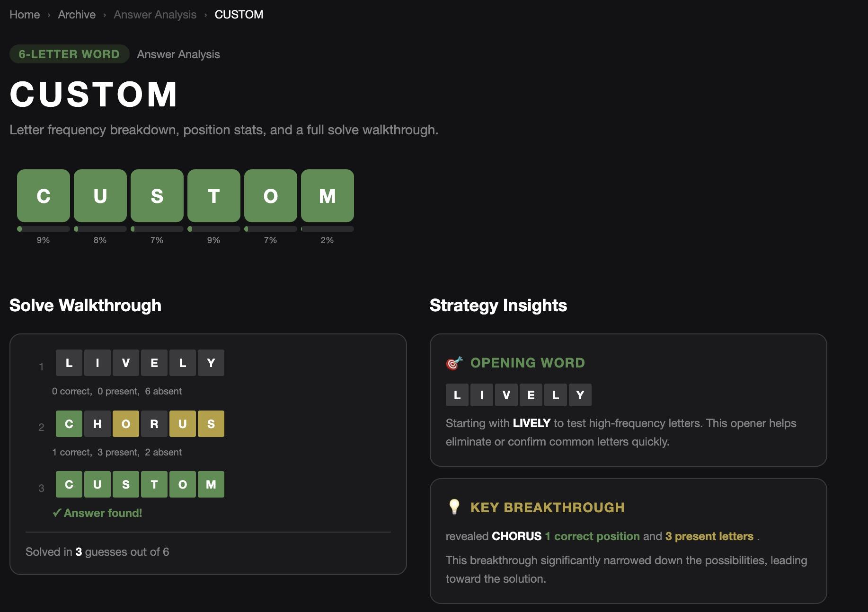Click the Answer found checkmark text
The height and width of the screenshot is (612, 868).
point(97,513)
